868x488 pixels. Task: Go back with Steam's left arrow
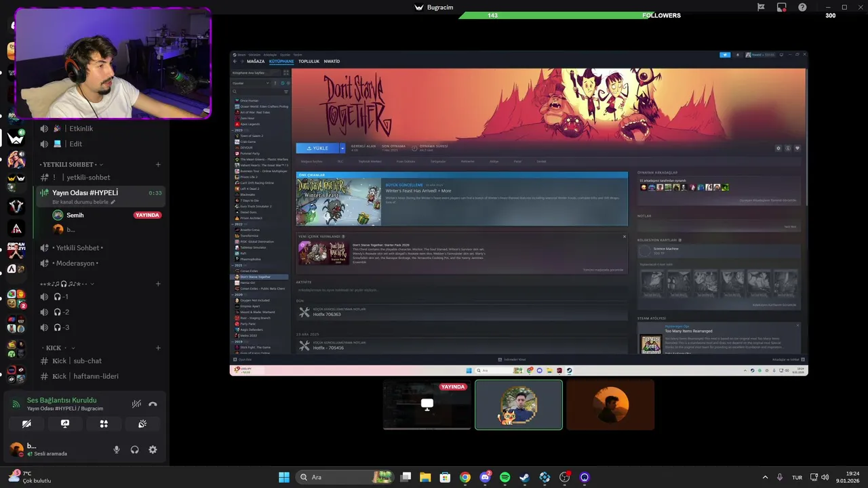tap(235, 62)
